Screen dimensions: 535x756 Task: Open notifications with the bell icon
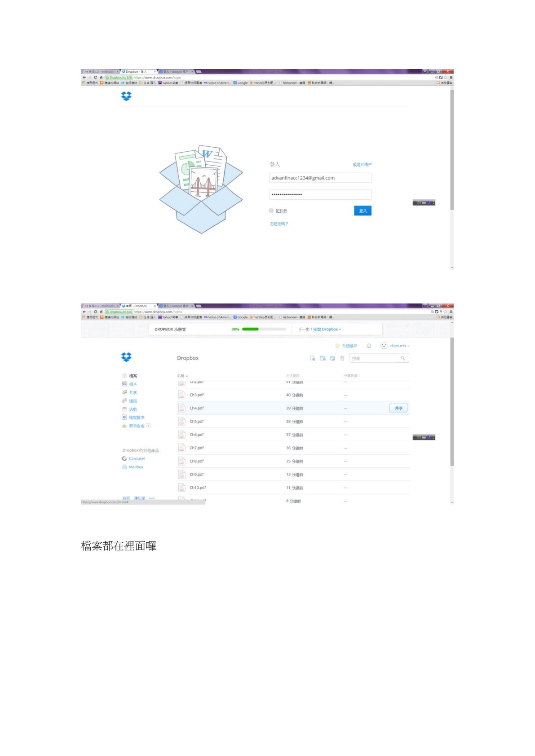point(369,346)
